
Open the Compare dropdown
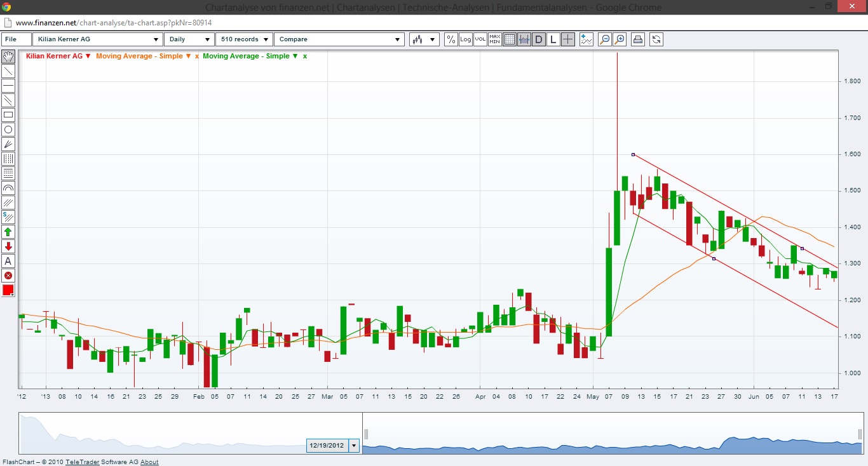pos(339,39)
